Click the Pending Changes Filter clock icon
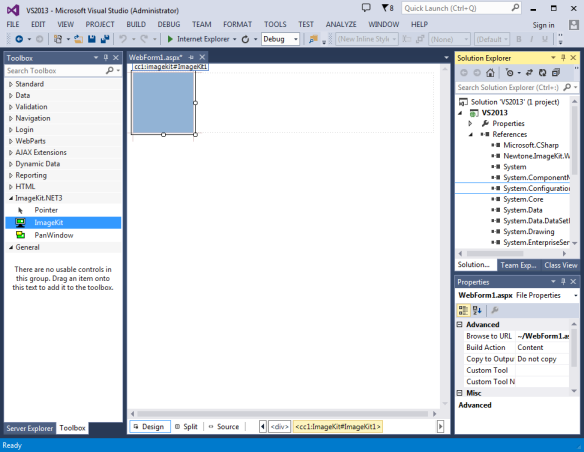 point(510,73)
